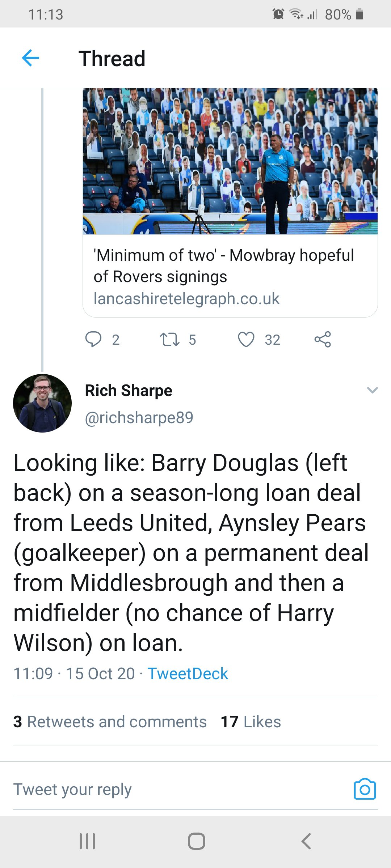
Task: Tap Android home navigation button
Action: tap(196, 841)
